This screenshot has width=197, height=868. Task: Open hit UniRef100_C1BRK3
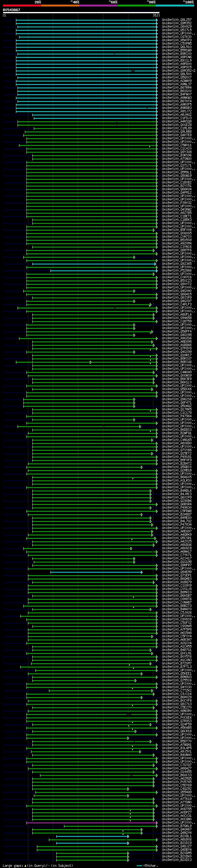coord(177,220)
